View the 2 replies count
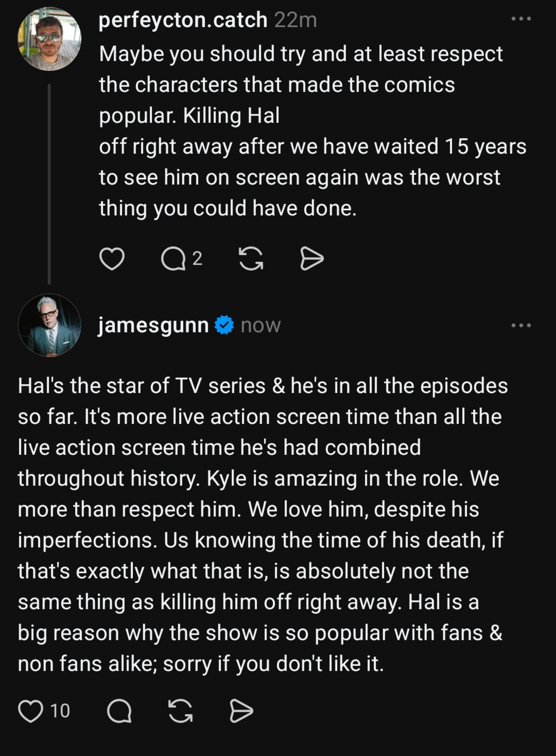The width and height of the screenshot is (556, 756). pos(198,259)
